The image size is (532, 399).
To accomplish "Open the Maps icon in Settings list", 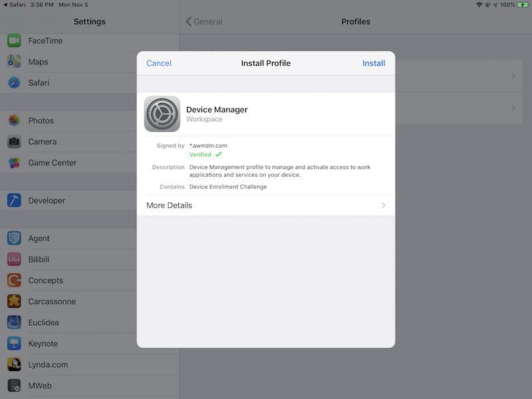I will (14, 62).
